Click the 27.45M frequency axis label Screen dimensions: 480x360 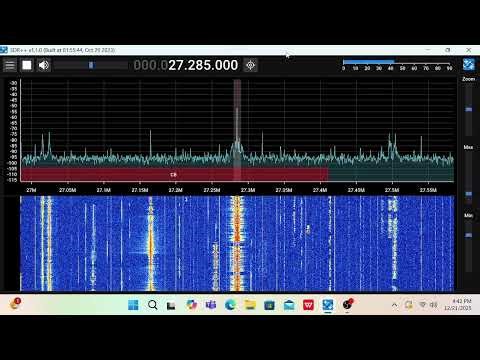tap(356, 190)
